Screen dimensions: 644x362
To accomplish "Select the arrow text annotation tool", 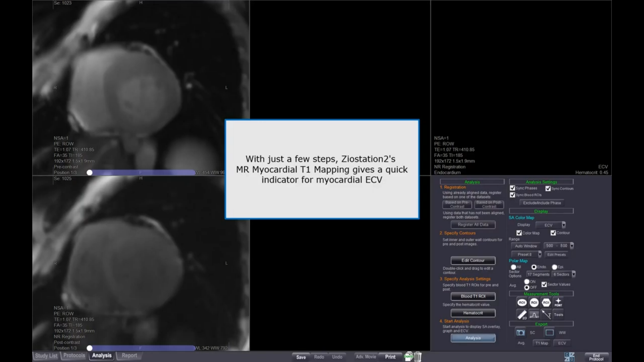I will [546, 315].
